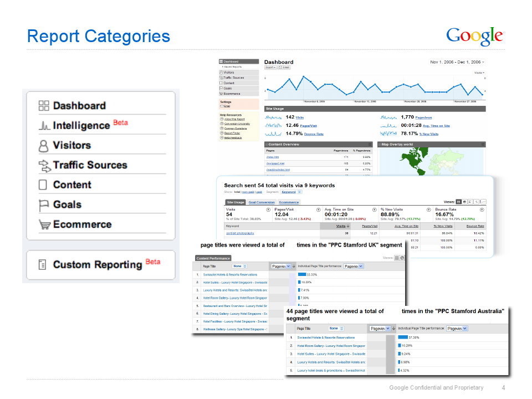Click the Dashboard grid icon in the large menu

click(x=43, y=105)
